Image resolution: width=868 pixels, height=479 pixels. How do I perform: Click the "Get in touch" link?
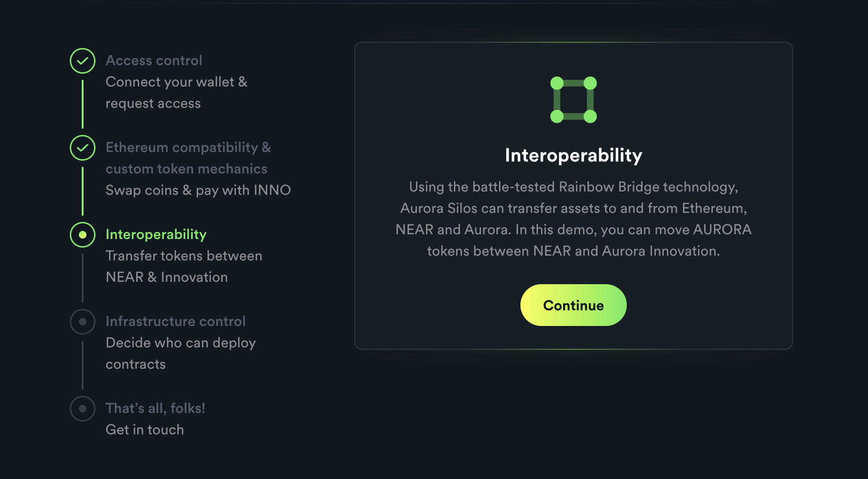(145, 430)
